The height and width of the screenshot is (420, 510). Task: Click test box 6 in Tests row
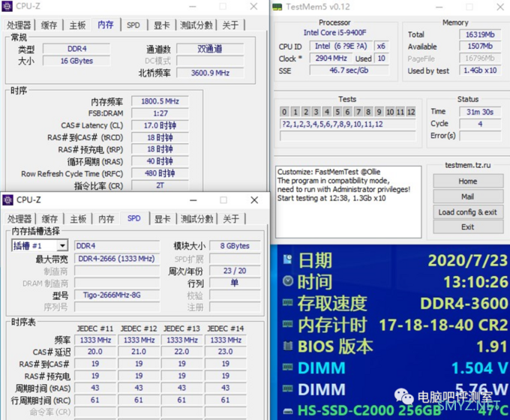click(x=347, y=112)
